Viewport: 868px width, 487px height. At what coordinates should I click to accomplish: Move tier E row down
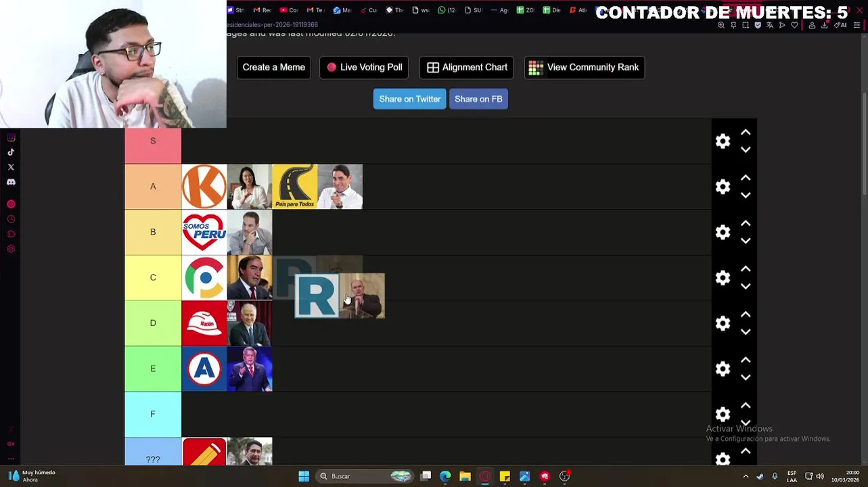pyautogui.click(x=746, y=377)
